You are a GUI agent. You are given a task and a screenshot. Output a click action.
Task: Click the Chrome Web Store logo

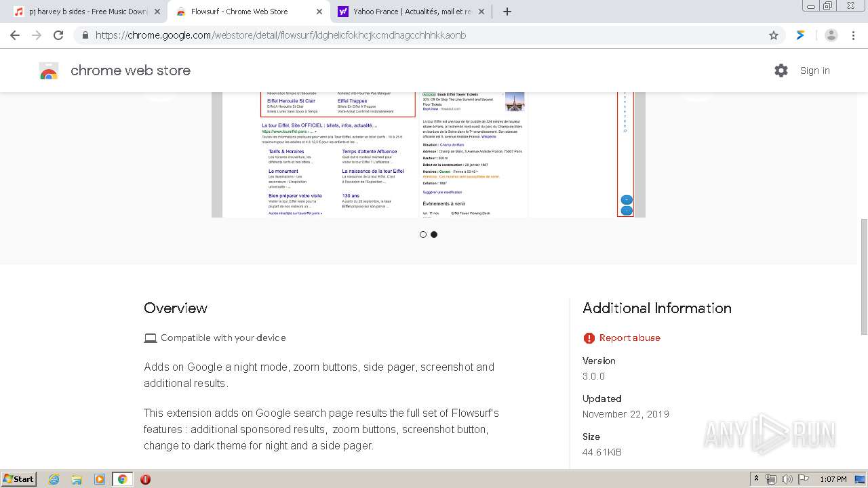tap(49, 70)
